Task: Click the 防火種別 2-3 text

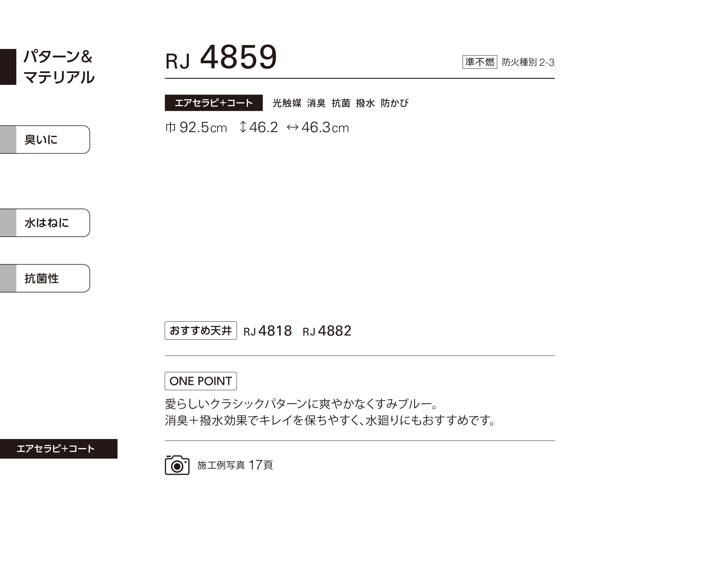Action: tap(528, 62)
